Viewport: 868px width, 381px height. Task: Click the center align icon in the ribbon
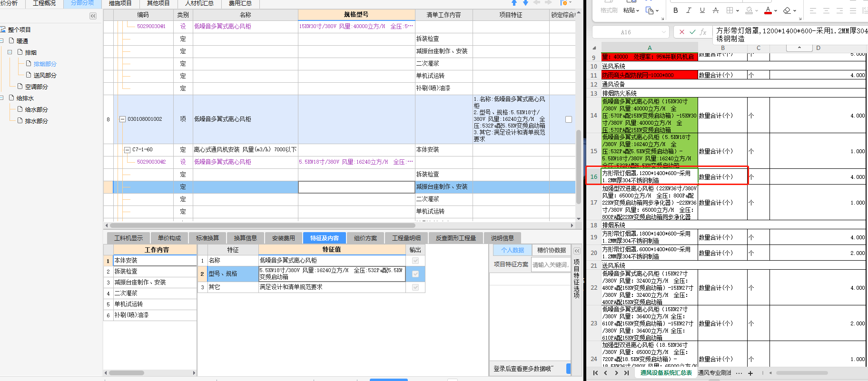coord(826,10)
